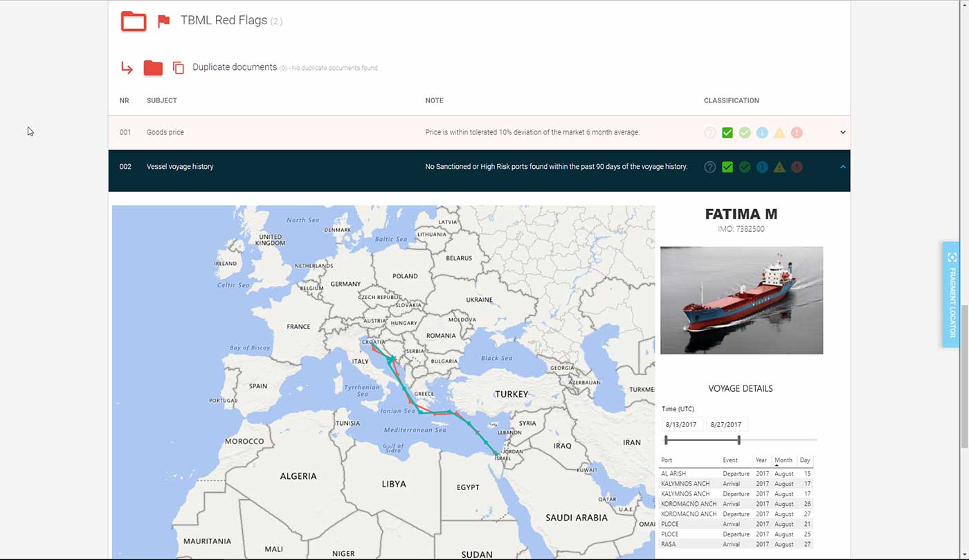This screenshot has height=560, width=969.
Task: Click the solid red folder icon by Duplicate documents
Action: (x=153, y=68)
